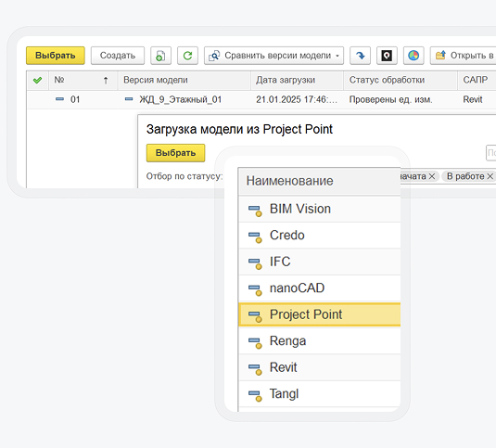Choose nanoCAD from the list
Screen dimensions: 496x448
[320, 288]
